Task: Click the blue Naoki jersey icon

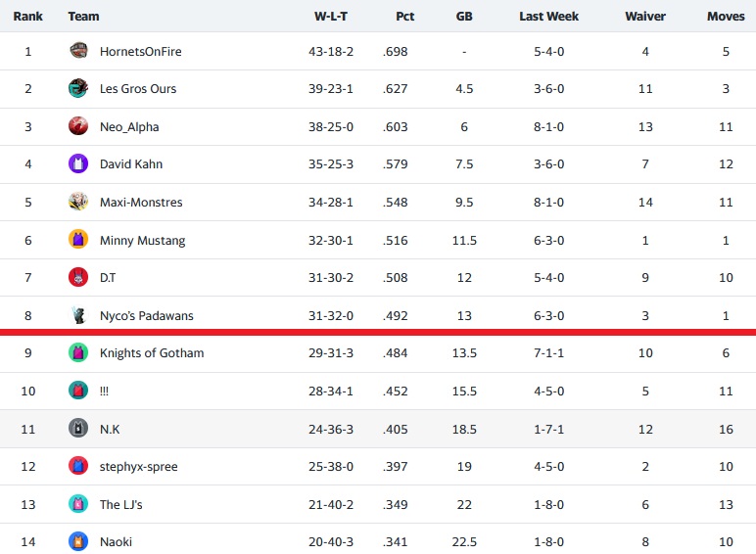Action: click(78, 541)
